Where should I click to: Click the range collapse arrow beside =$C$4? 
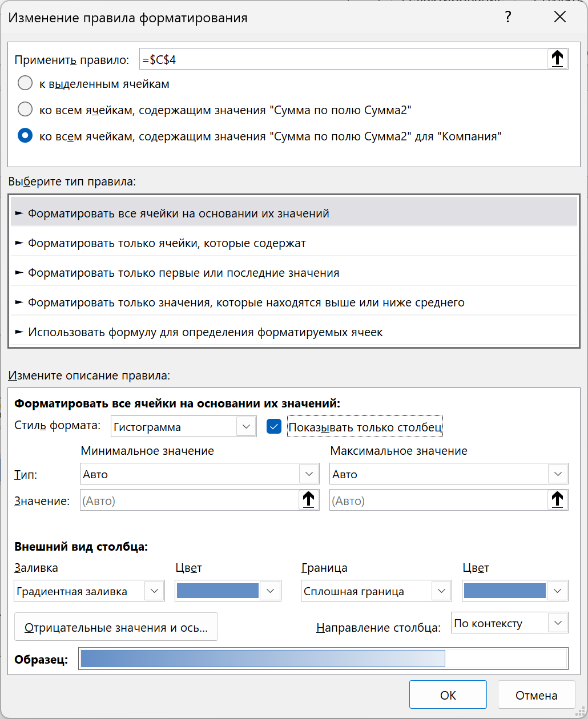click(557, 59)
